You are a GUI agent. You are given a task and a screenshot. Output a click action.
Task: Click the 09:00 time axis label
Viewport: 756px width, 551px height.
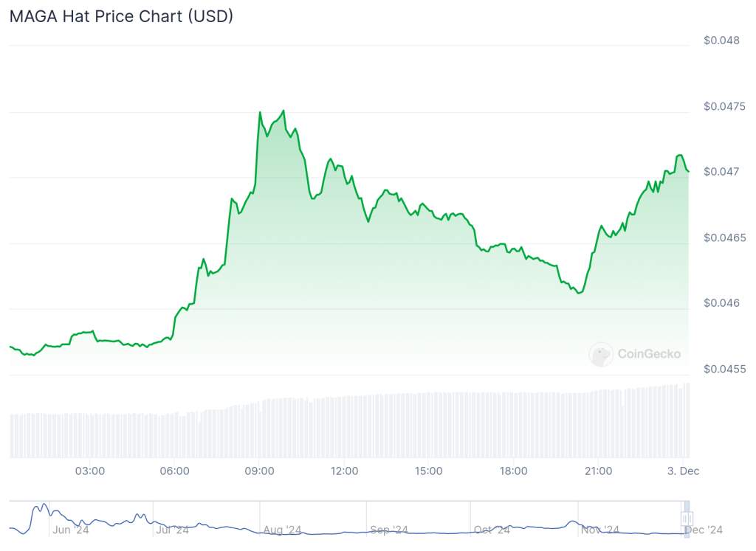[x=260, y=471]
